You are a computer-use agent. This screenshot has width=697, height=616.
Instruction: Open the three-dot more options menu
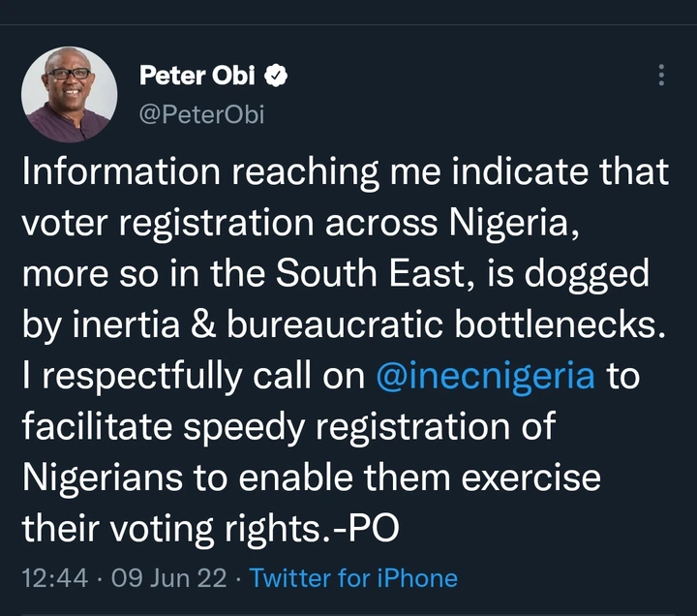[661, 77]
